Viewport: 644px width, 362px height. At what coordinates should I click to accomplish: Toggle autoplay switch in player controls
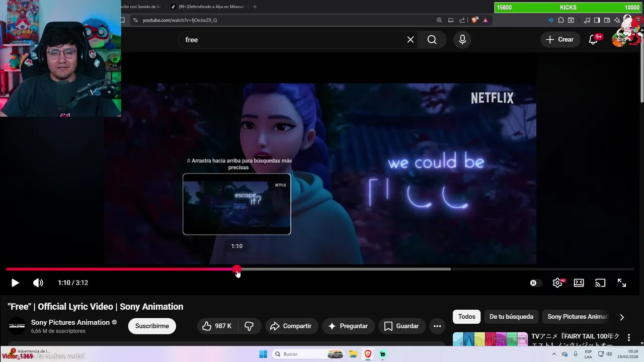click(536, 283)
